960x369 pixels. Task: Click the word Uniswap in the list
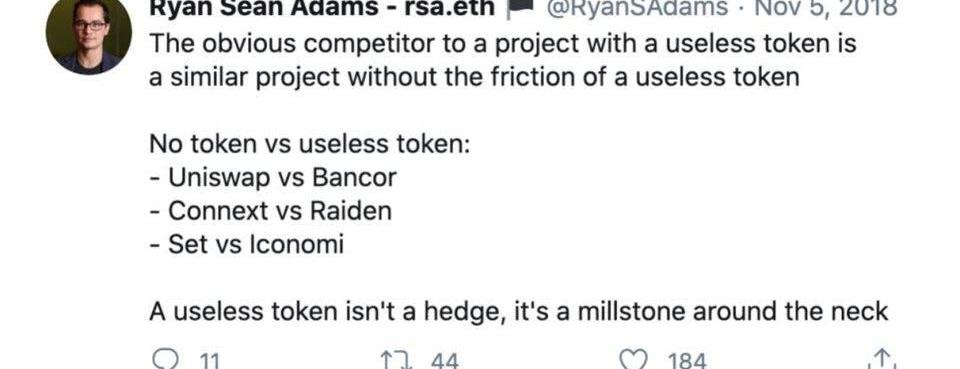219,178
